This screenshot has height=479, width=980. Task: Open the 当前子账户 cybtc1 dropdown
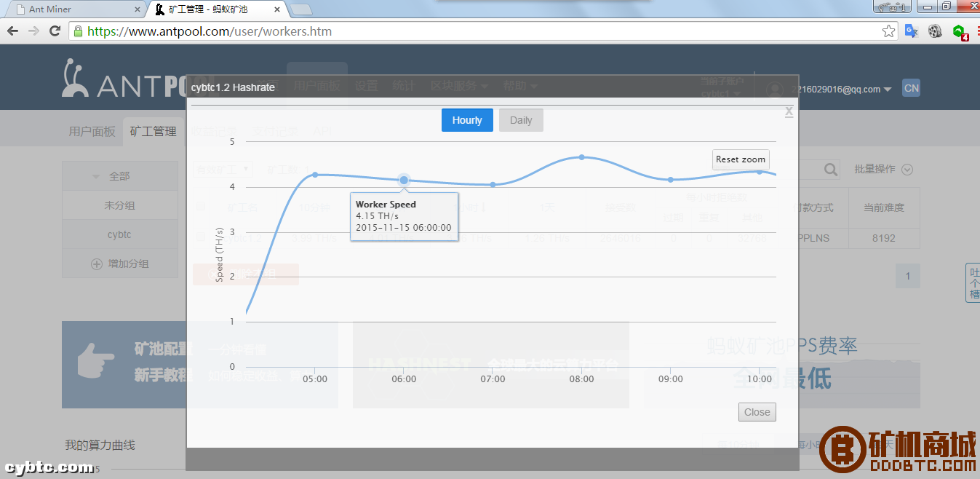click(x=721, y=87)
